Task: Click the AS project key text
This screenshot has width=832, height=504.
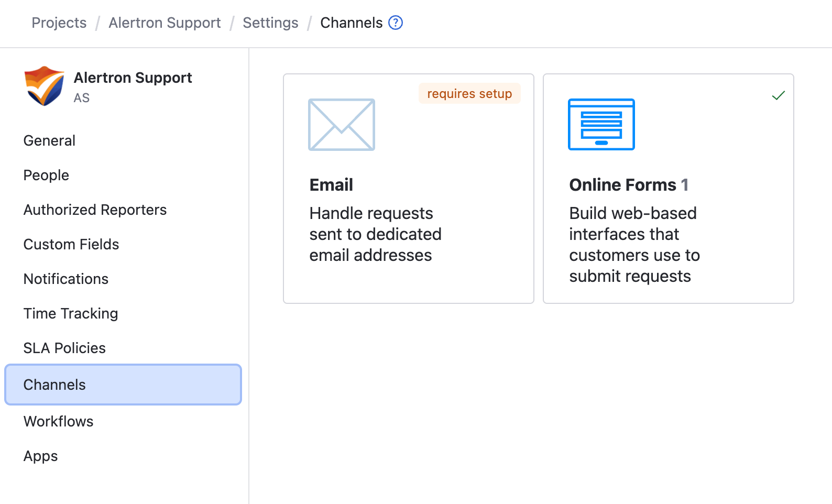Action: point(82,98)
